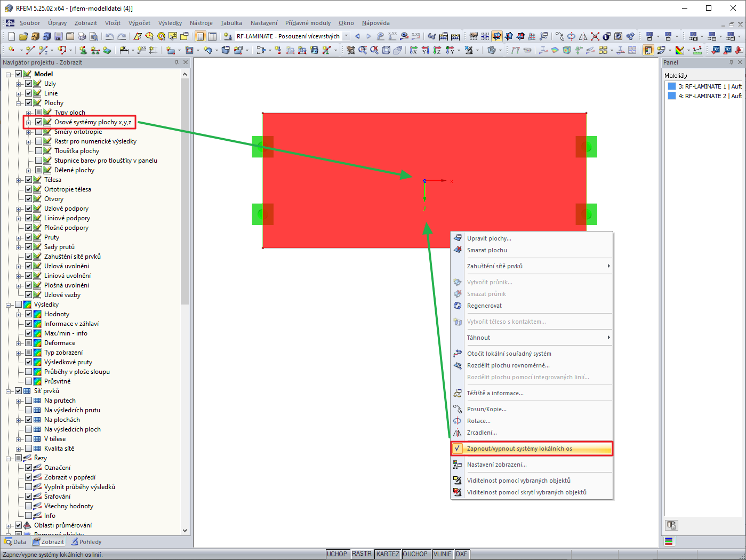The width and height of the screenshot is (746, 560).
Task: Toggle the navigator panel toolbar icon
Action: [x=200, y=36]
